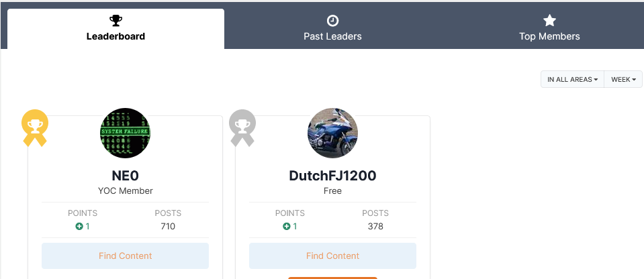Image resolution: width=644 pixels, height=279 pixels.
Task: Click green plus icon in DutchFJ1200's points
Action: tap(287, 227)
